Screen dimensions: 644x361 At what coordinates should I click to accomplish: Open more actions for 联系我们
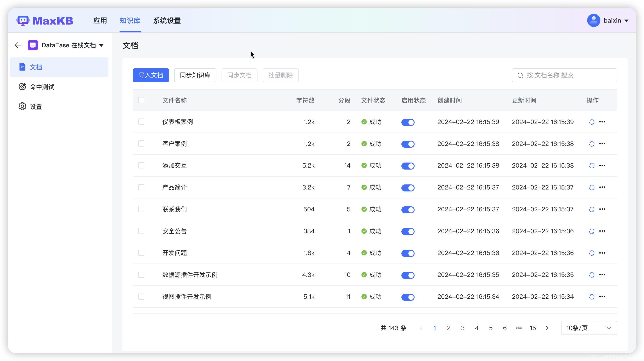point(602,209)
